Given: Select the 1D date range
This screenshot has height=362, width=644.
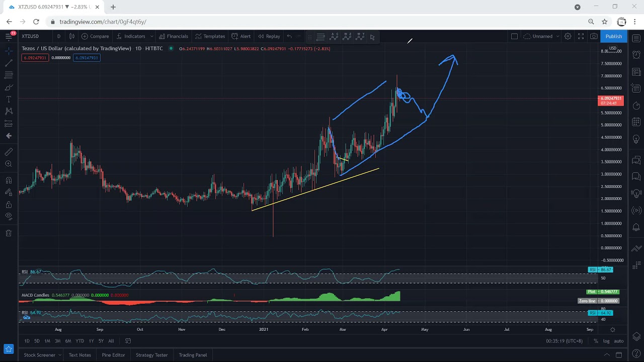Looking at the screenshot, I should [x=27, y=341].
